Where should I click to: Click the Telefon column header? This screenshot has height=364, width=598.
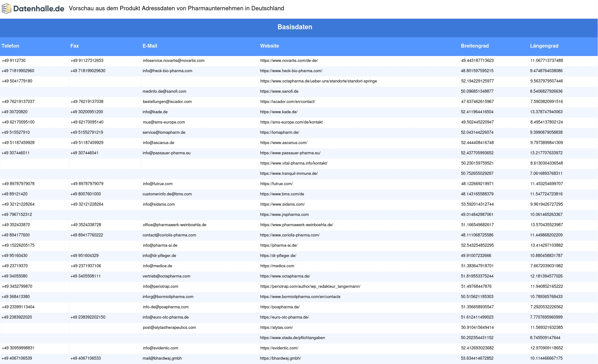click(10, 46)
